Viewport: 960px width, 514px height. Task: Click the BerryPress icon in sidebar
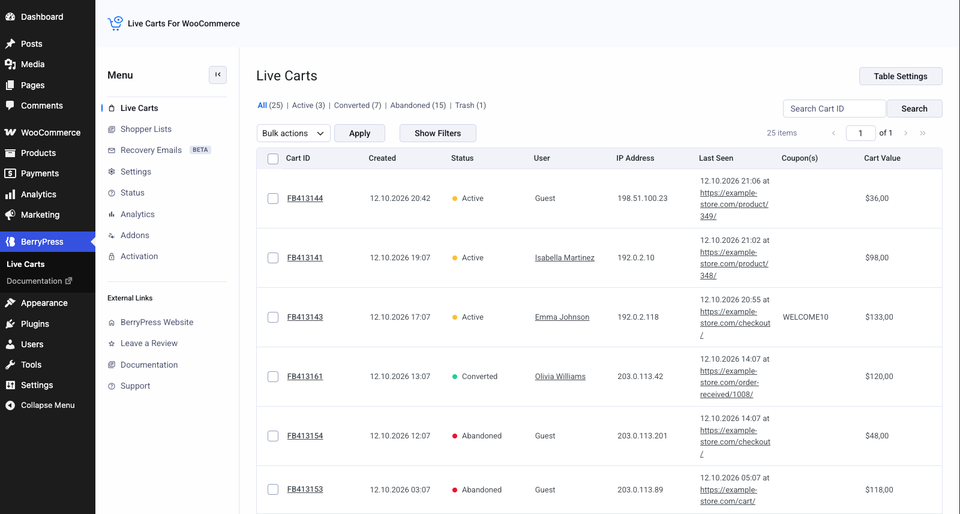tap(10, 242)
